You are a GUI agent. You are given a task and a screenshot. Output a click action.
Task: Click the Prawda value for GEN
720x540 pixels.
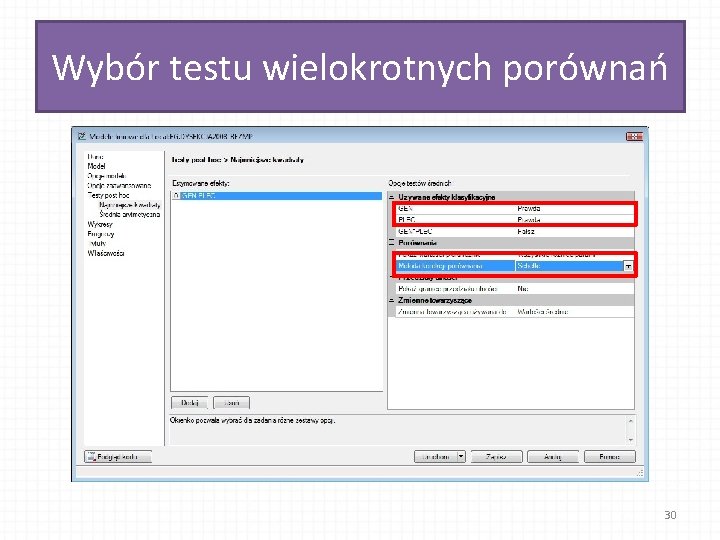[x=529, y=208]
